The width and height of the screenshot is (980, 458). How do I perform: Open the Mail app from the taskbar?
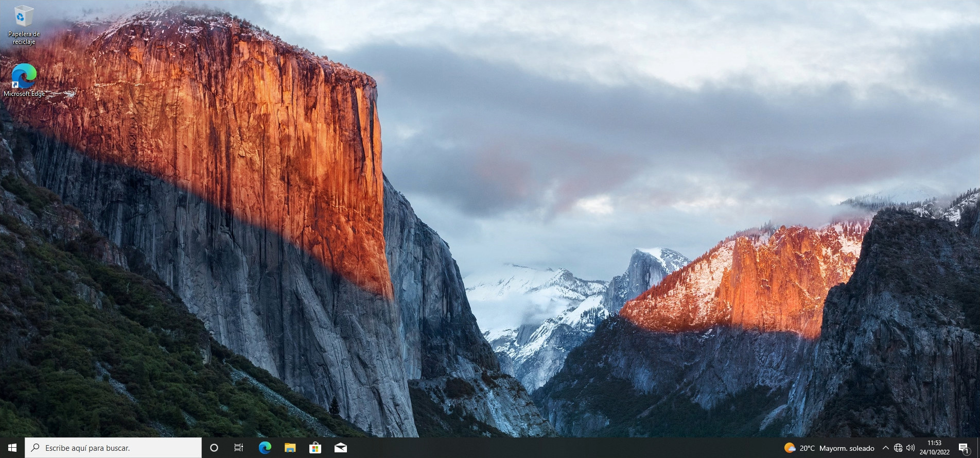pyautogui.click(x=341, y=448)
